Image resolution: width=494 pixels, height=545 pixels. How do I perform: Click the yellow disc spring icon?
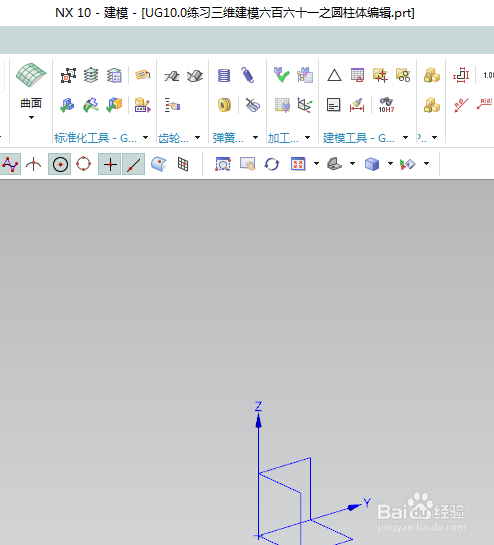point(224,105)
